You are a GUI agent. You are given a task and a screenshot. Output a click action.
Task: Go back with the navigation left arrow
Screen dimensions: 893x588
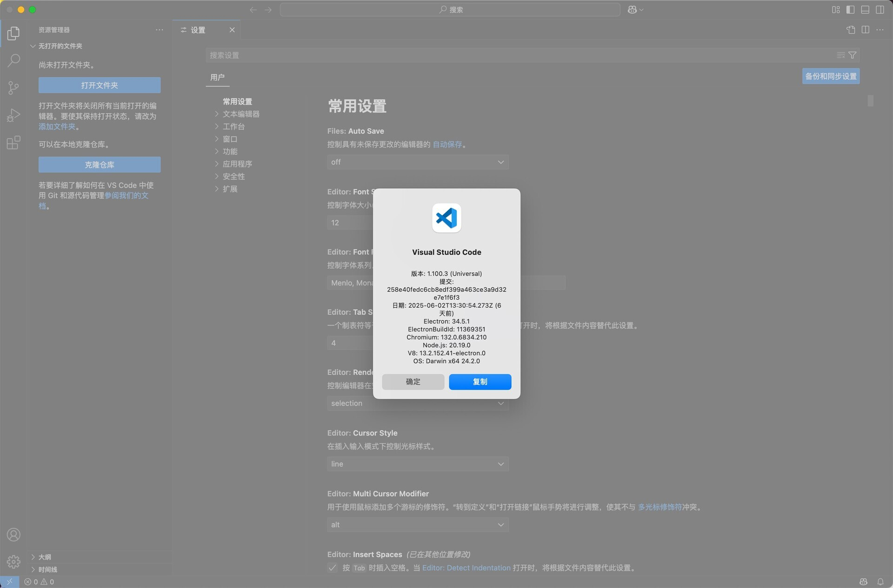[x=253, y=10]
